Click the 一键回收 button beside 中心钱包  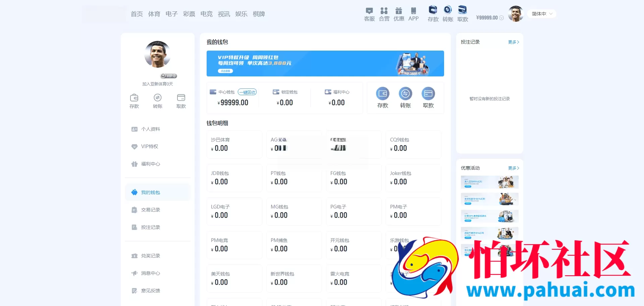pyautogui.click(x=247, y=92)
